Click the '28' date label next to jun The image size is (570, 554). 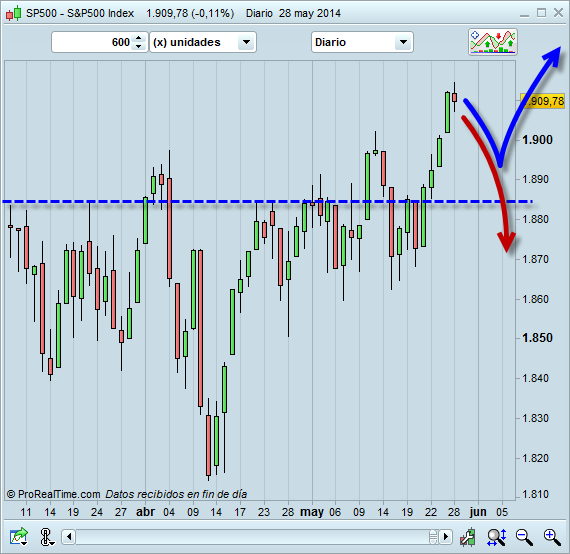454,512
